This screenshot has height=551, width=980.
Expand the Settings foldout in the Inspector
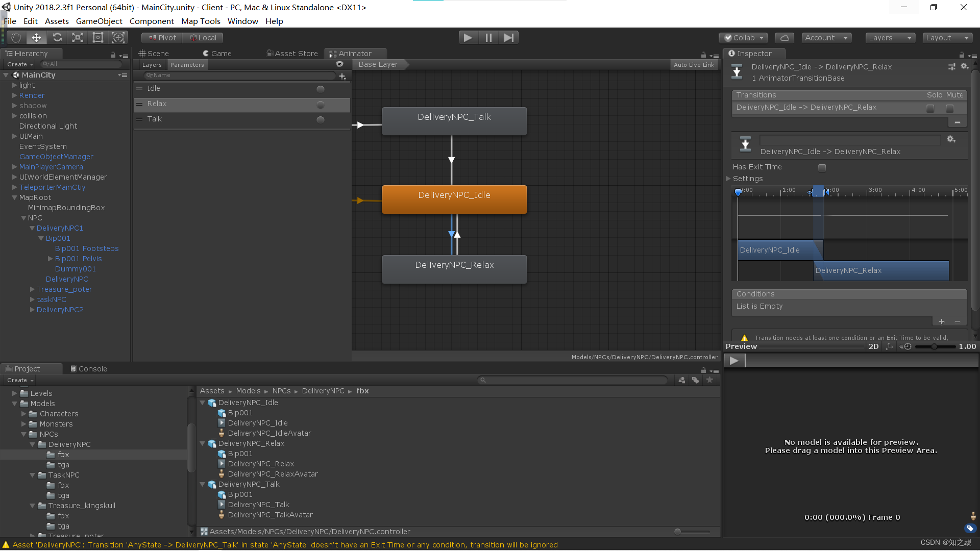tap(729, 179)
